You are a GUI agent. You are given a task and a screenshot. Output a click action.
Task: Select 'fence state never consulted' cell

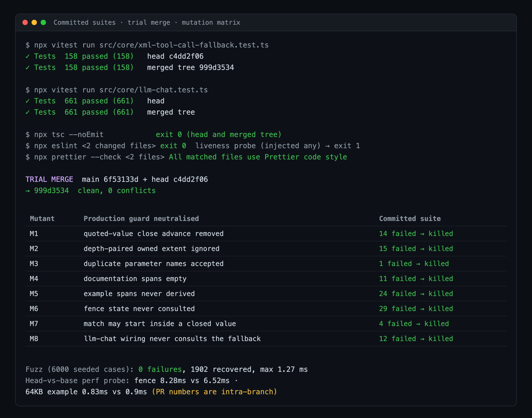[139, 309]
